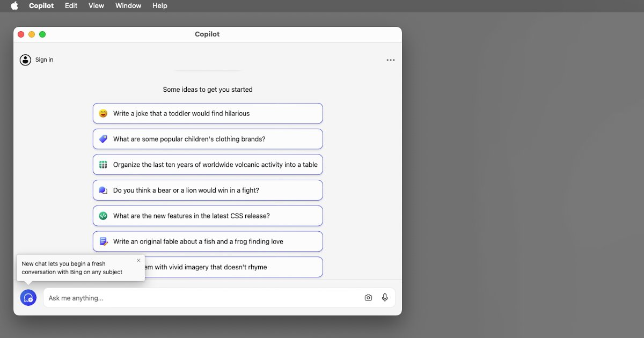Click the New chat button icon
Screen dimensions: 644x338
(28, 297)
